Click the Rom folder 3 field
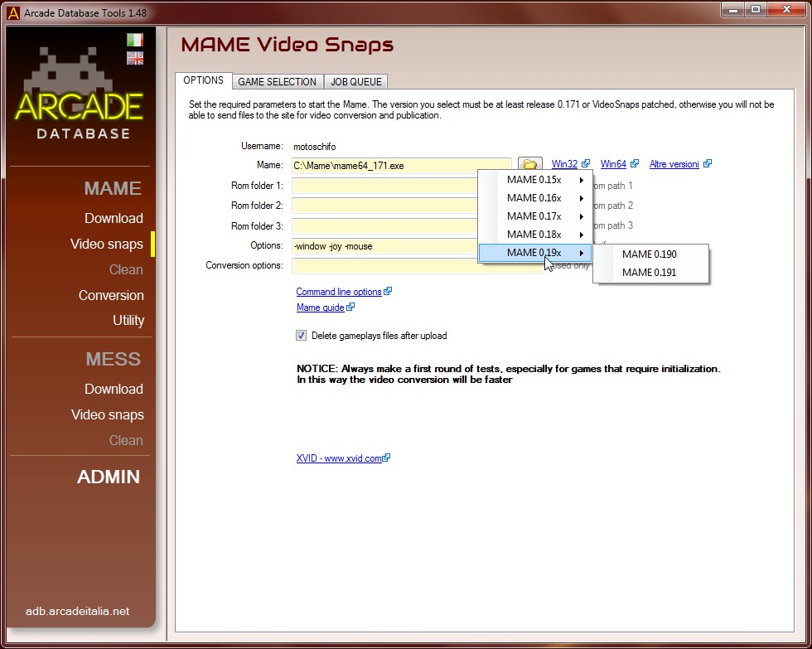812x649 pixels. click(x=384, y=225)
